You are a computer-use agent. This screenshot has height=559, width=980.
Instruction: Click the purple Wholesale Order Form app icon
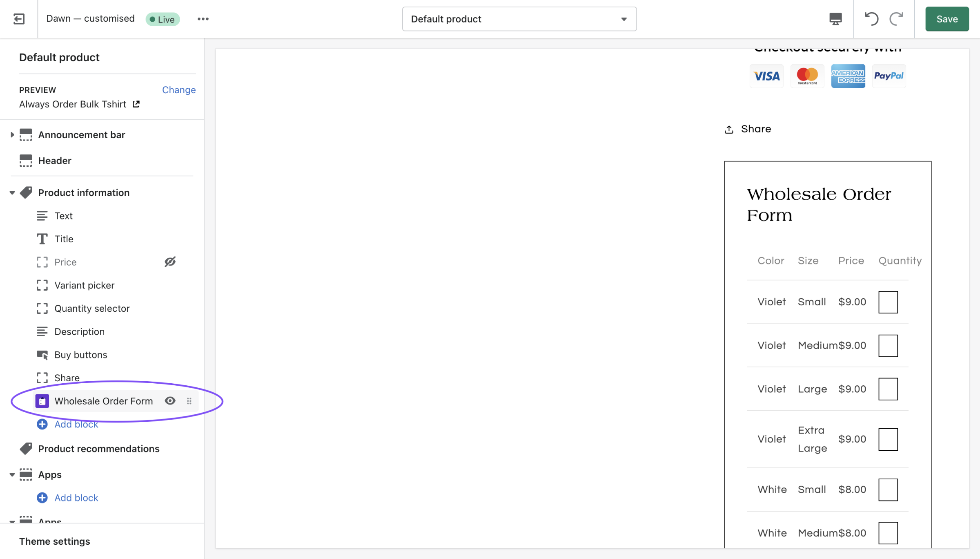point(42,401)
